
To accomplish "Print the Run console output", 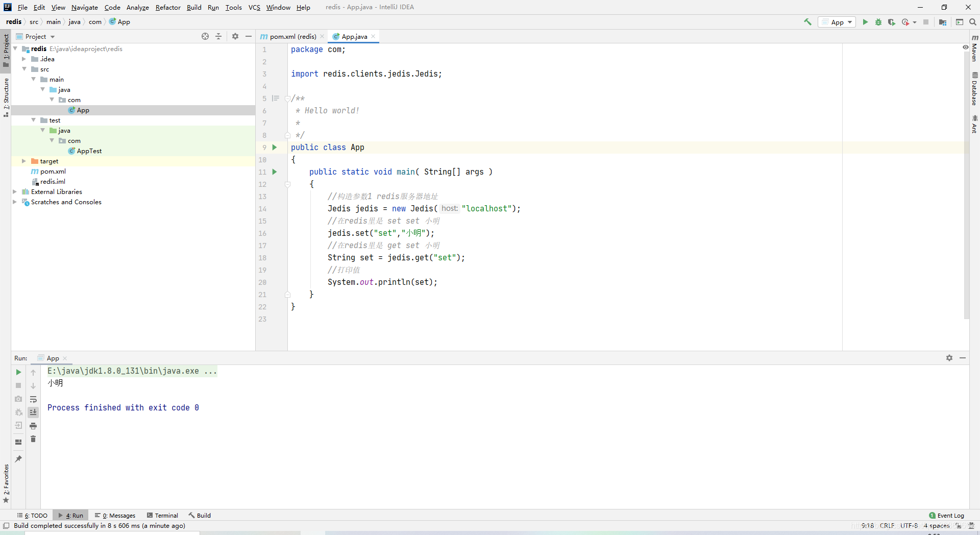I will pyautogui.click(x=33, y=426).
